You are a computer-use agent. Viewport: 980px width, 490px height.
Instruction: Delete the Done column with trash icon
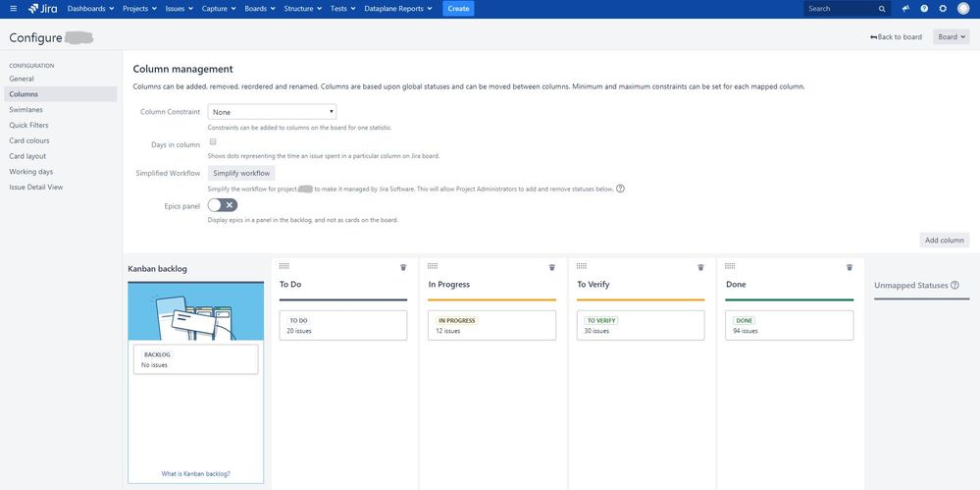coord(850,267)
